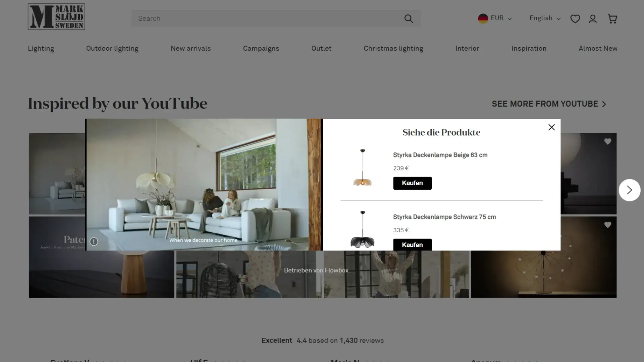The height and width of the screenshot is (362, 644).
Task: Open Styrka Deckenlampe Beige product thumbnail
Action: (x=362, y=168)
